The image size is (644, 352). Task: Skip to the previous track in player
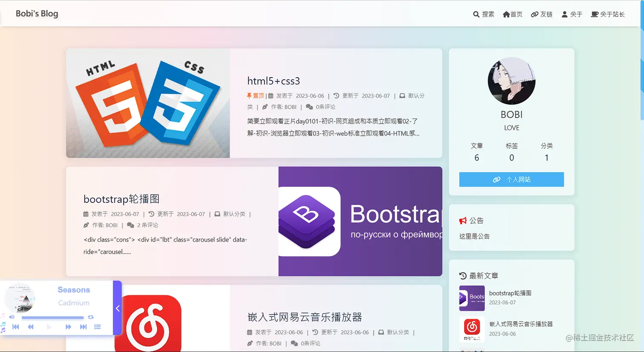(16, 327)
